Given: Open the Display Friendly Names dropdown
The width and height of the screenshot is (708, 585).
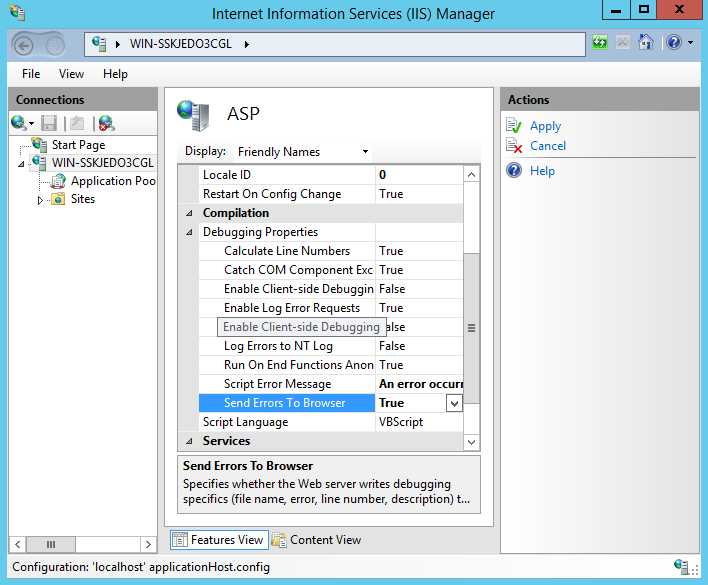Looking at the screenshot, I should coord(302,152).
